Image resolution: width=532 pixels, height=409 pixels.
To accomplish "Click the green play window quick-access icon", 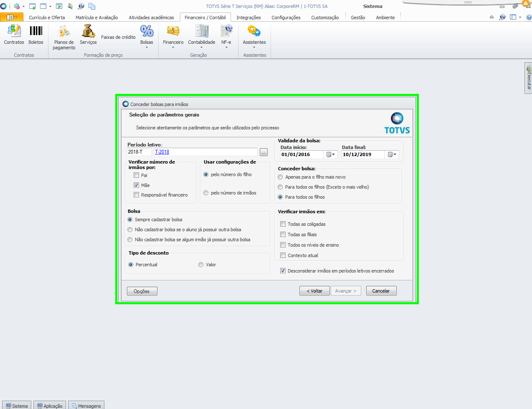I will (59, 6).
